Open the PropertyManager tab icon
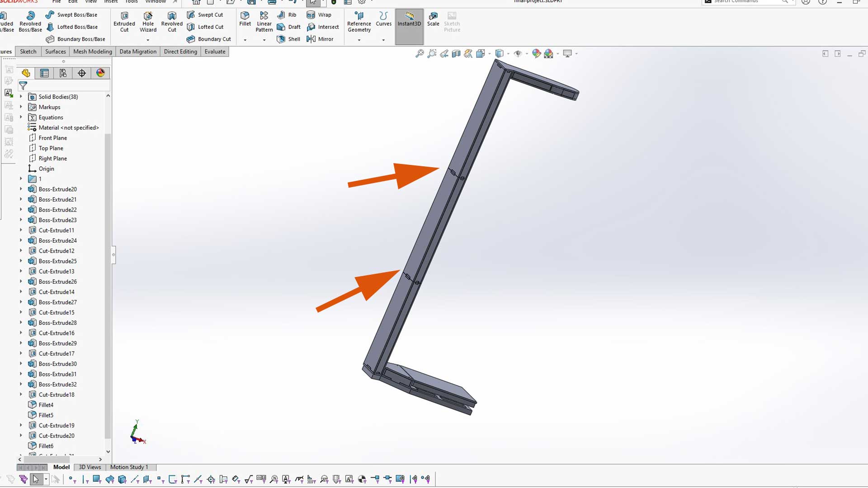 (x=44, y=73)
